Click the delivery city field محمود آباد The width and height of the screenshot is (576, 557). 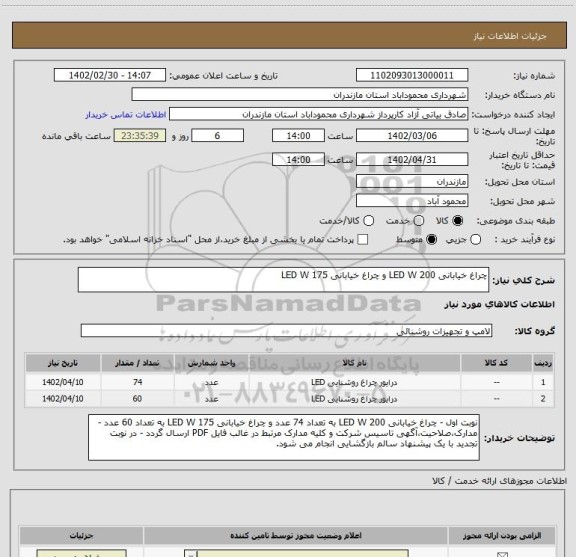pyautogui.click(x=412, y=201)
